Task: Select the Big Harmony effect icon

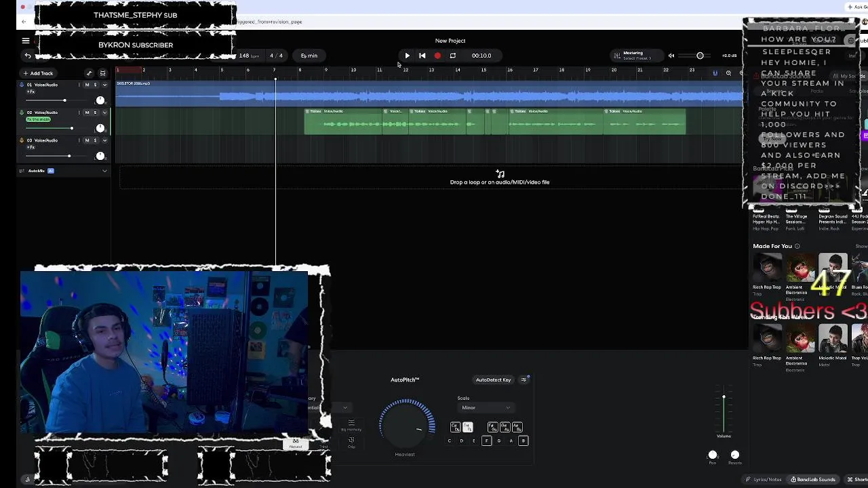Action: click(351, 425)
